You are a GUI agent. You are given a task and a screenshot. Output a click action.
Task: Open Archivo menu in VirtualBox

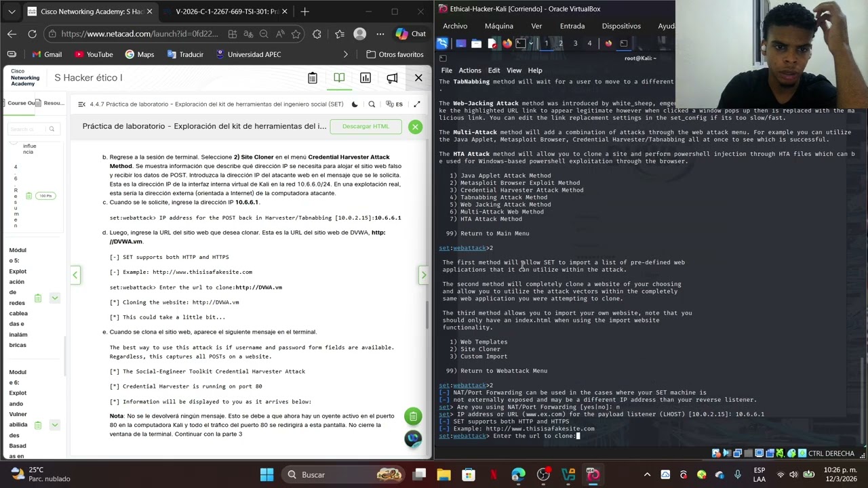click(455, 26)
